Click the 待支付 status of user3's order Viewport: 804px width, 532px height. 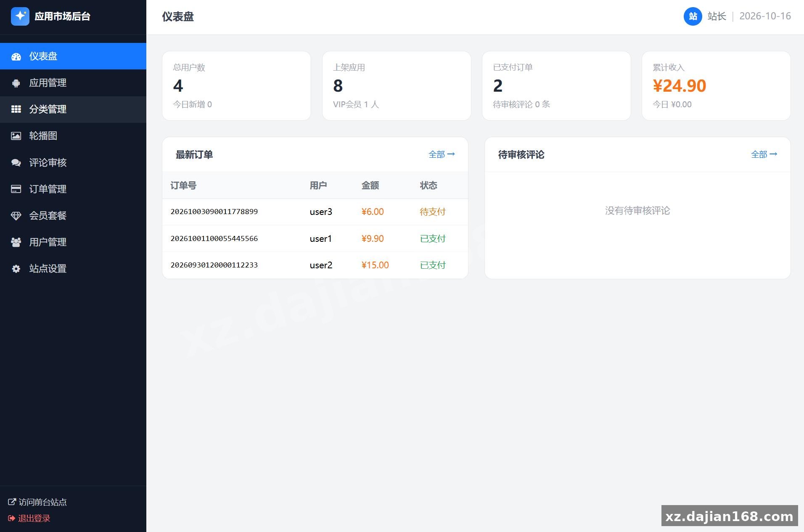click(x=432, y=212)
